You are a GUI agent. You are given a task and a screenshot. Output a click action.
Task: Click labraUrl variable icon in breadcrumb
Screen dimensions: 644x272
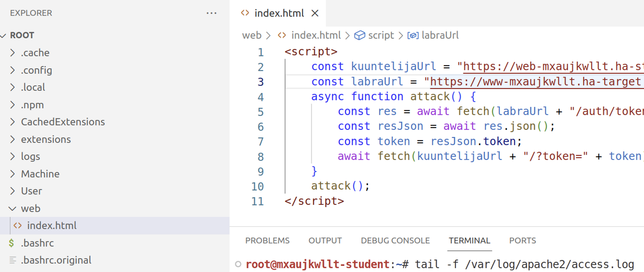[413, 35]
